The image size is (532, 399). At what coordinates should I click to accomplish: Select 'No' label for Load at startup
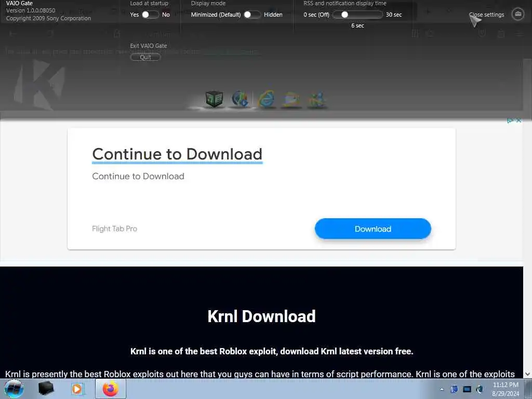(x=166, y=15)
